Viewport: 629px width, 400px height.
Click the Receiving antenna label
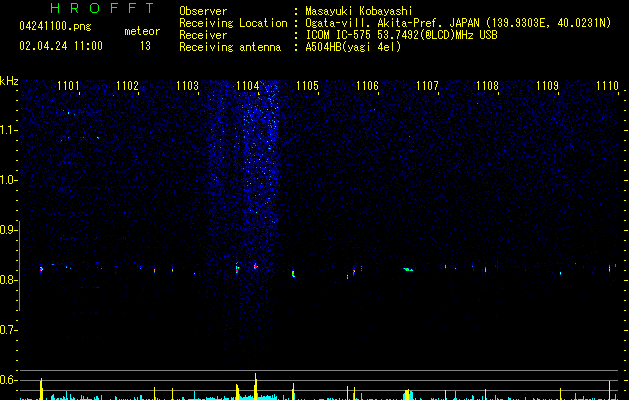pyautogui.click(x=230, y=47)
